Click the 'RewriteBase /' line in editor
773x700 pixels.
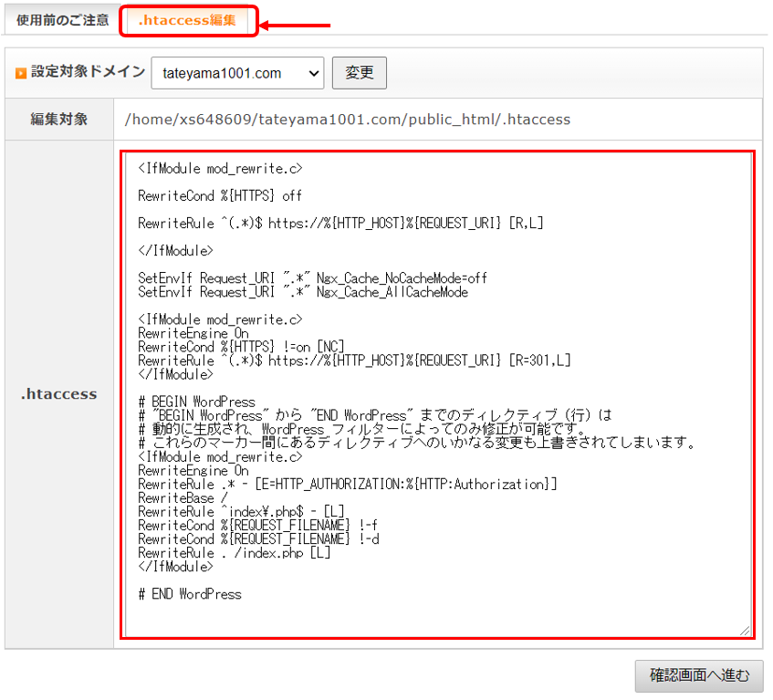[x=176, y=498]
